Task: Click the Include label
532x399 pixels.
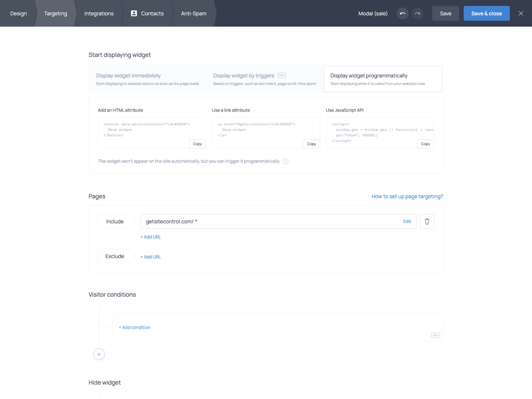Action: pyautogui.click(x=116, y=222)
